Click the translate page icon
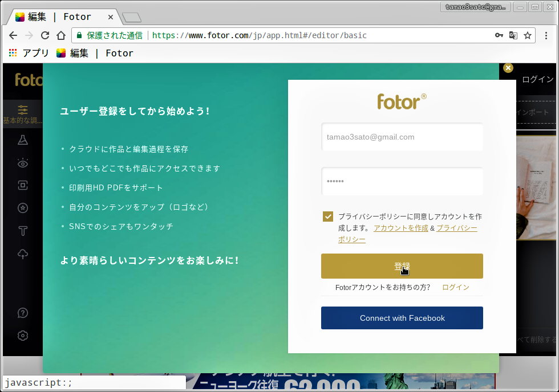Screen dimensions: 559x392 (x=513, y=35)
